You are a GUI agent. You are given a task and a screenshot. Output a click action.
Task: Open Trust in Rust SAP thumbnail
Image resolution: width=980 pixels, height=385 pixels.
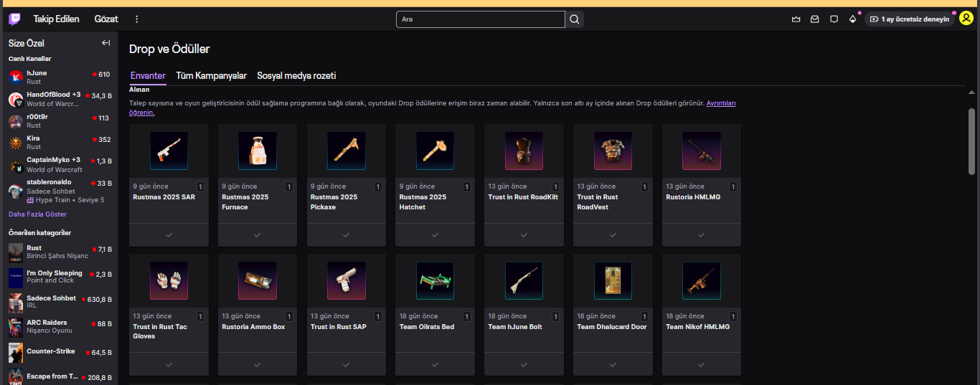point(347,280)
